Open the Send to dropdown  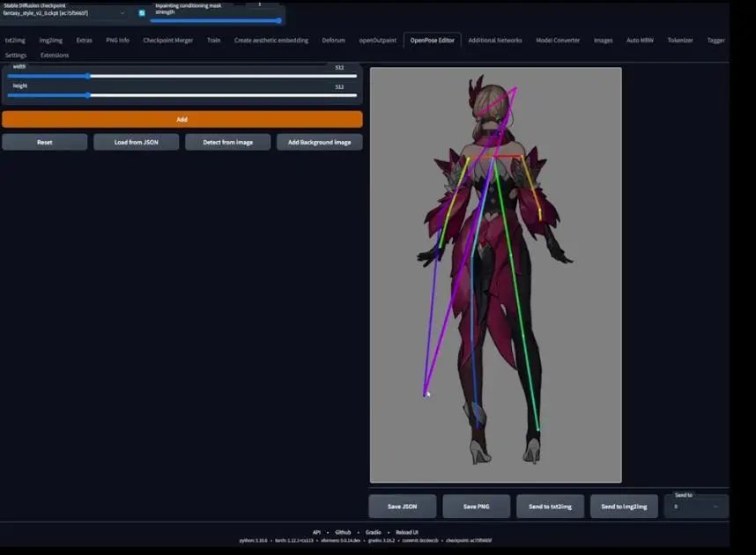696,507
